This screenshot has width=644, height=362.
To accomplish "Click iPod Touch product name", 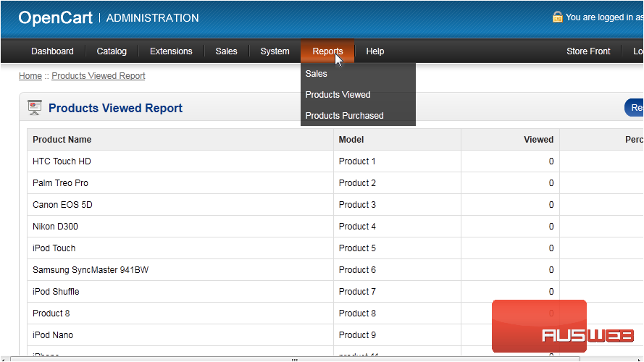I will click(54, 248).
